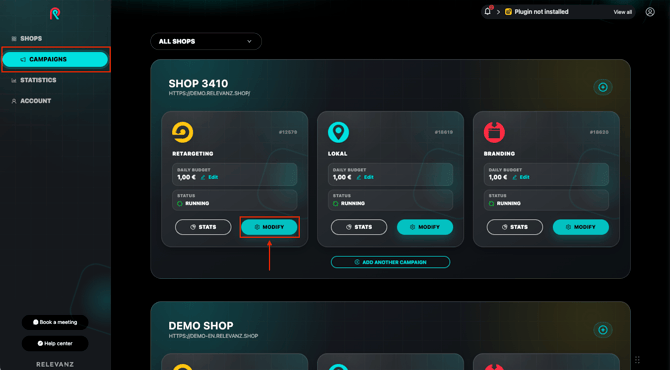This screenshot has width=670, height=370.
Task: Click the pencil icon in Branding budget
Action: point(514,177)
